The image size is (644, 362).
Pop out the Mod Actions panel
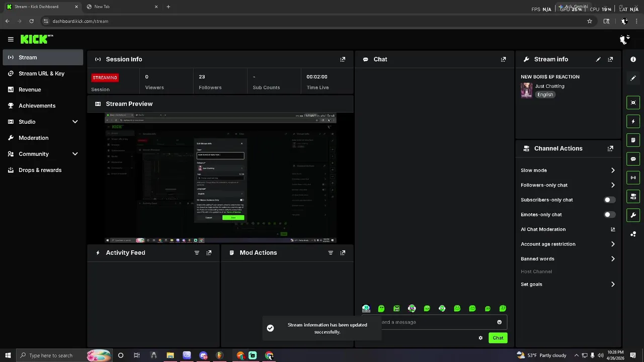click(x=343, y=253)
